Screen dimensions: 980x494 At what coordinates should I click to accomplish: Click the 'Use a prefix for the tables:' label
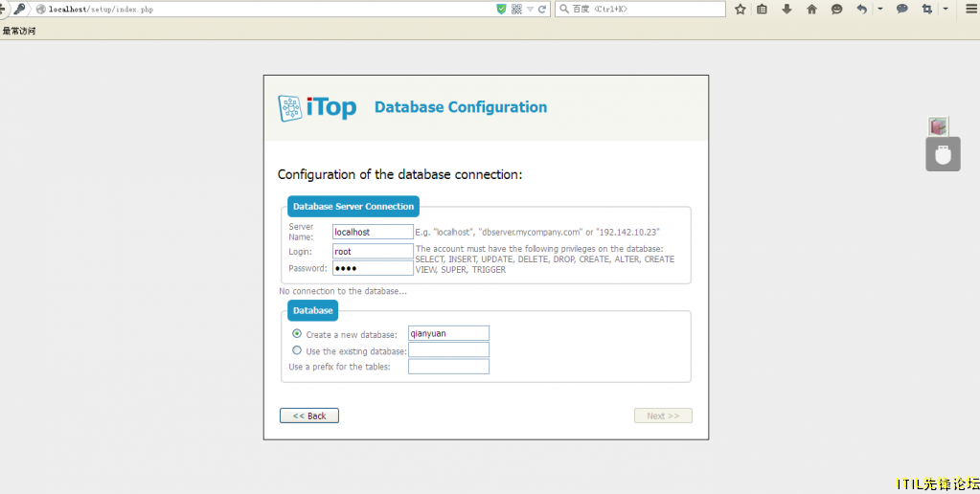[x=339, y=367]
